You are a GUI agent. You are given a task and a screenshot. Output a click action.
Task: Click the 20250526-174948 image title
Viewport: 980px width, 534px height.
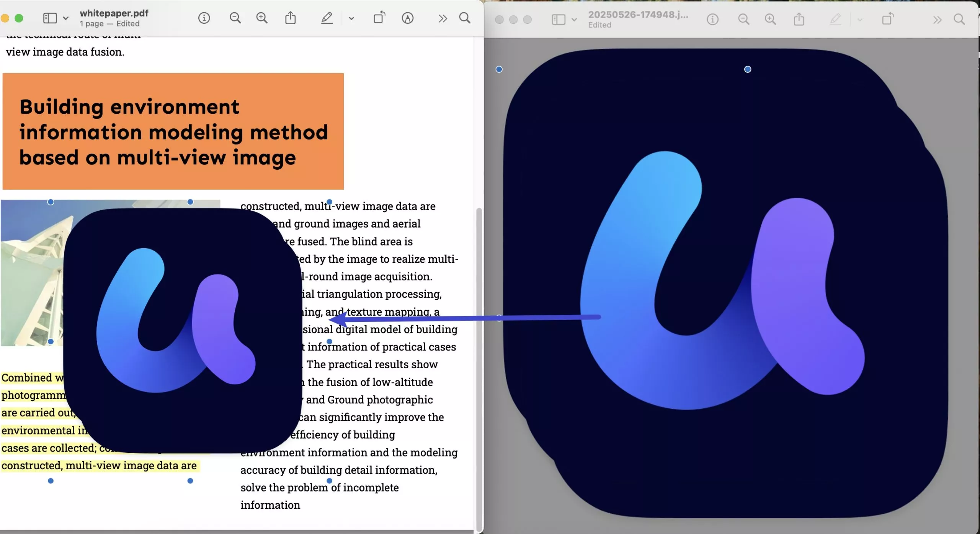point(638,15)
